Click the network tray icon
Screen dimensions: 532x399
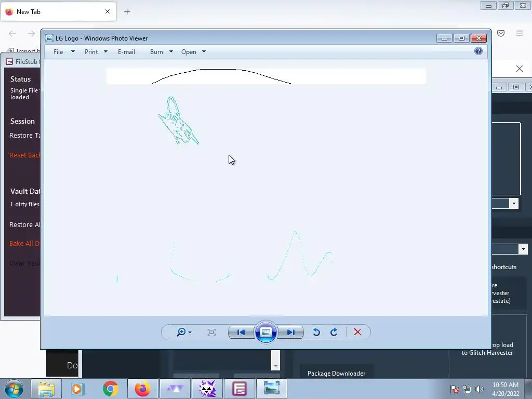pos(467,389)
